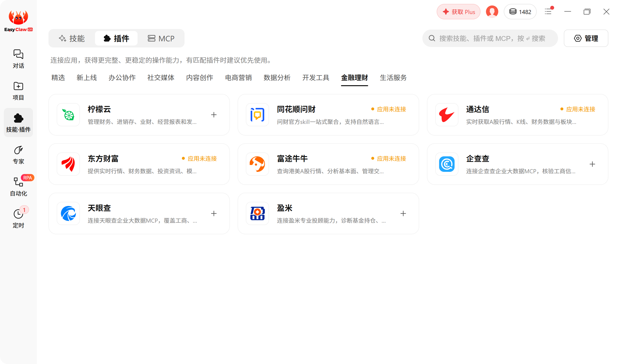Switch to the 插件 tab

click(116, 38)
